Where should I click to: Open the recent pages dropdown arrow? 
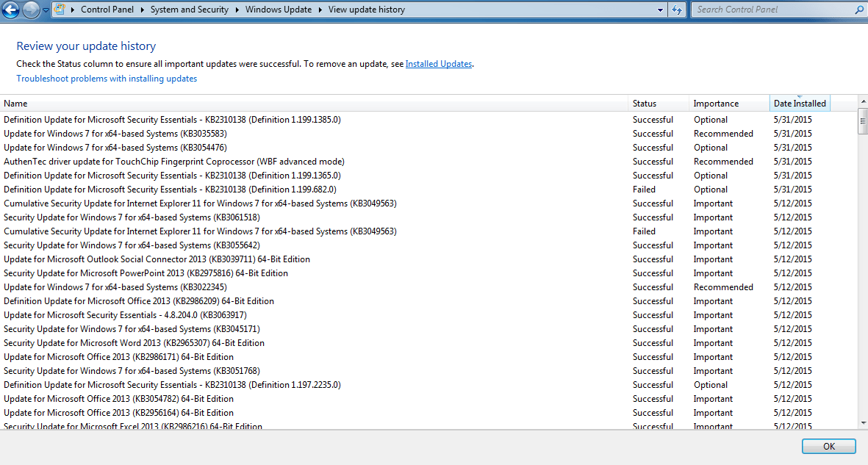[x=46, y=10]
